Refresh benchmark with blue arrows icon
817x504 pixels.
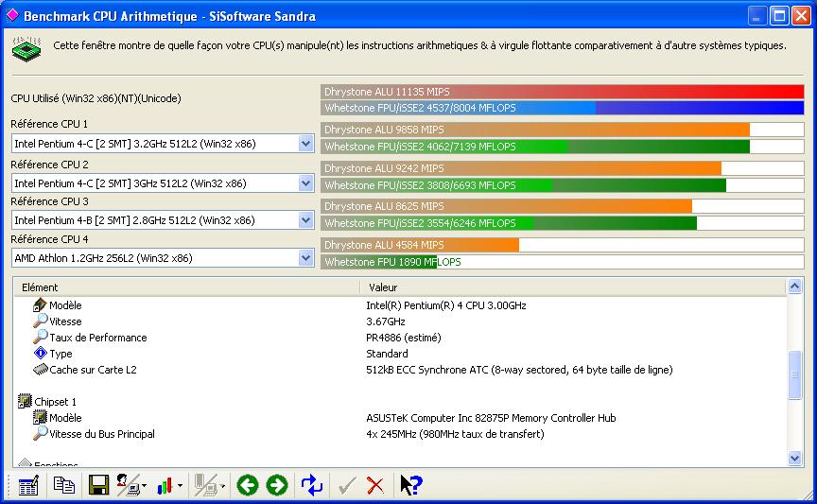[x=312, y=485]
